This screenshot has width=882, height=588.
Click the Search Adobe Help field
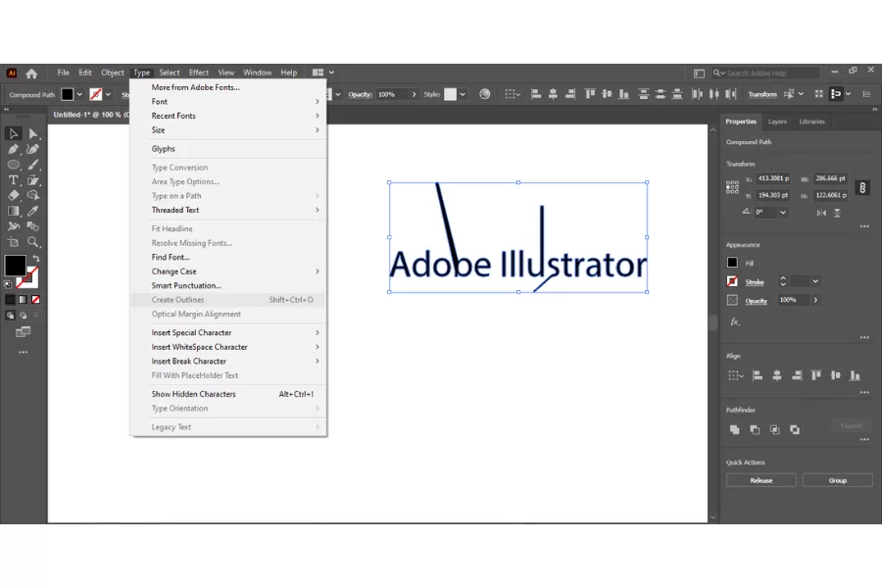[765, 73]
